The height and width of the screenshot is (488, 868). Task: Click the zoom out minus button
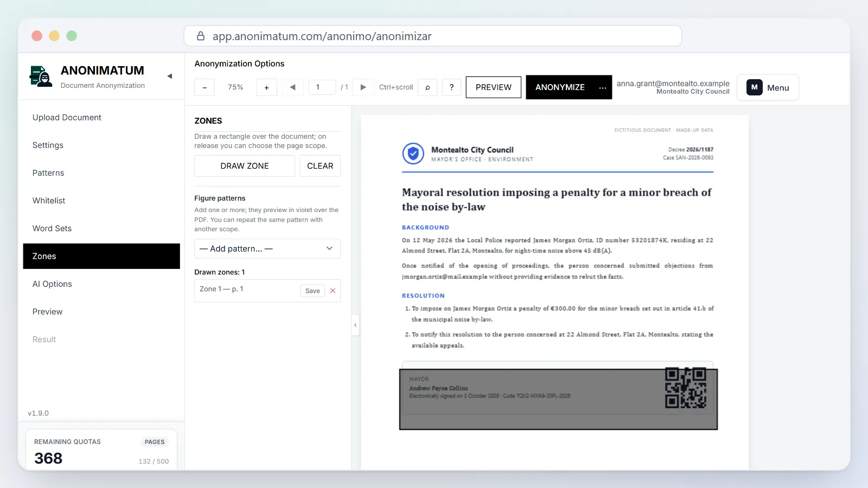205,87
